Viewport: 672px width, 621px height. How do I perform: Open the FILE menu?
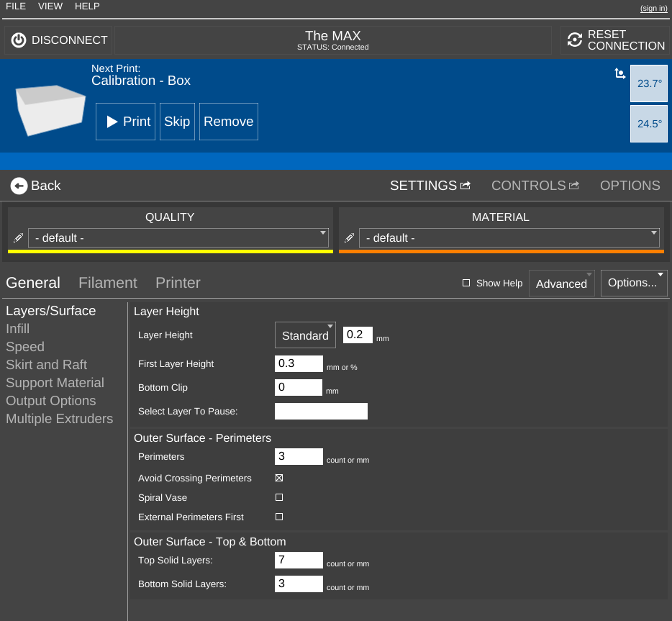coord(16,6)
